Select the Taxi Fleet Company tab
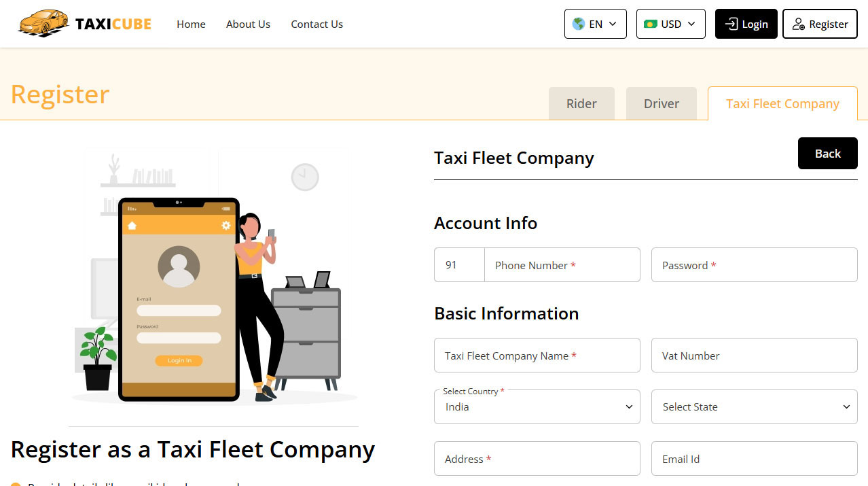The width and height of the screenshot is (868, 486). [782, 103]
